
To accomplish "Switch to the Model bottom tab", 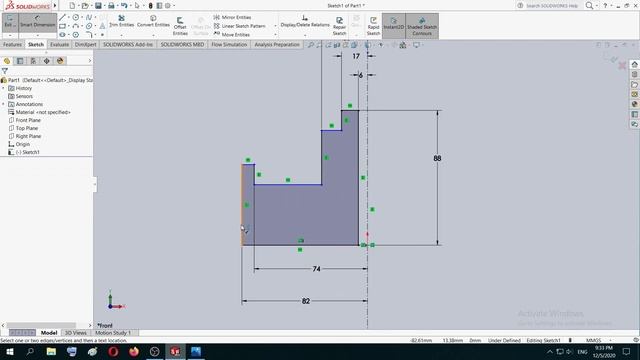I will point(49,333).
